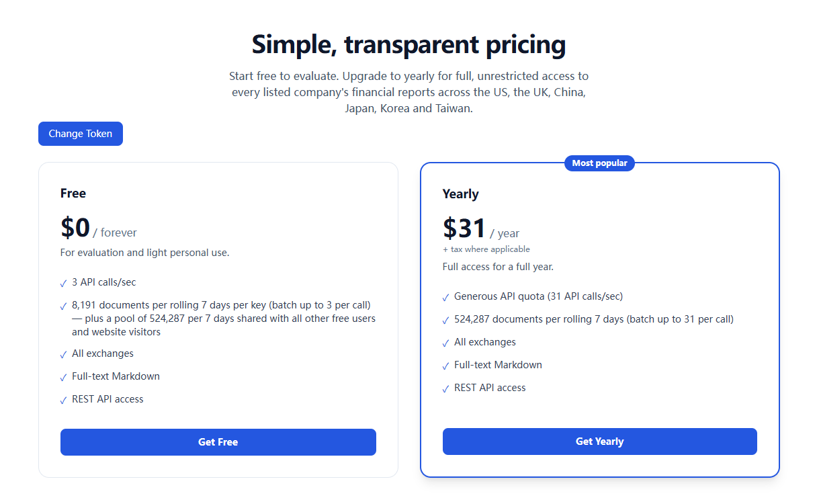Screen dimensions: 817x504
Task: Click checkmark beside Free plan Full-text Markdown
Action: click(x=63, y=378)
